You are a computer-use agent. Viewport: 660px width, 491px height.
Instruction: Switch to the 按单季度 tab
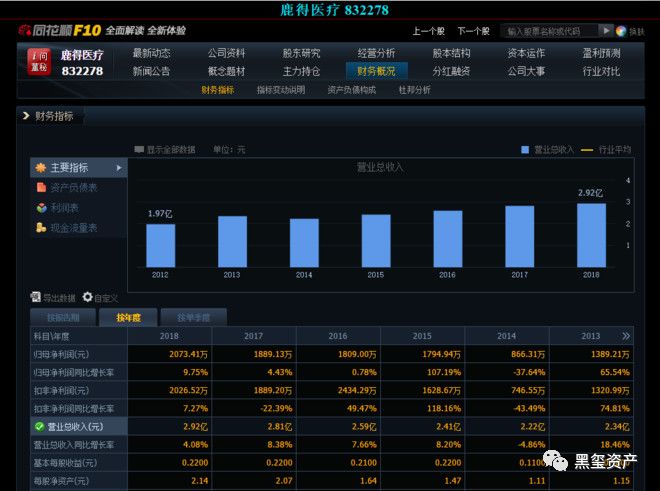tap(194, 318)
